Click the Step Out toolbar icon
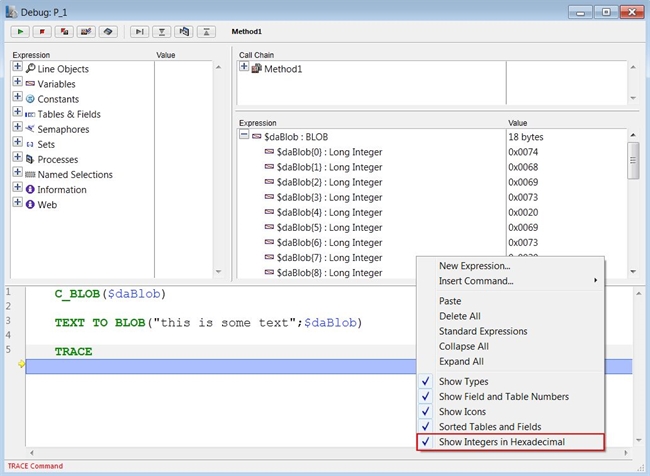The width and height of the screenshot is (650, 476). point(206,32)
